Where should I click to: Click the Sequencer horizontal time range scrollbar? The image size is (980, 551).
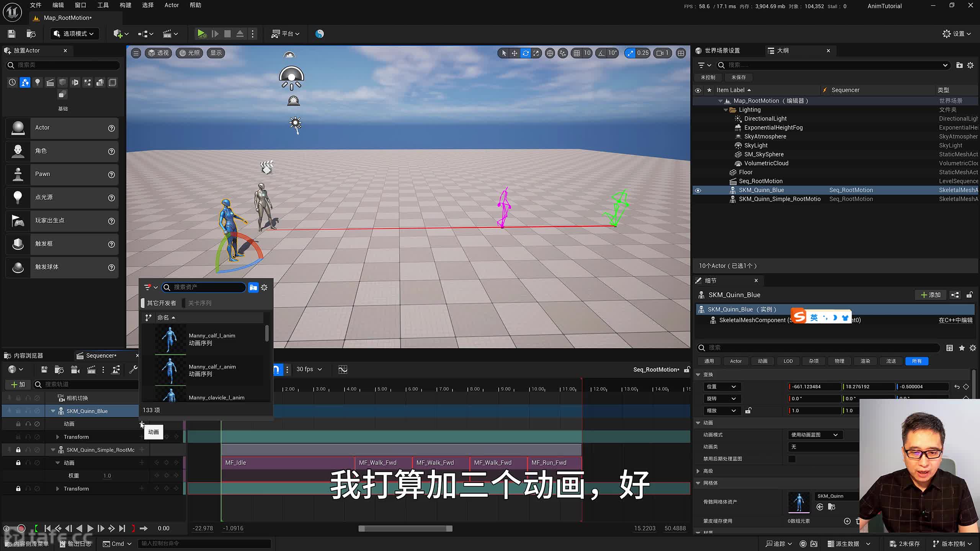[405, 528]
